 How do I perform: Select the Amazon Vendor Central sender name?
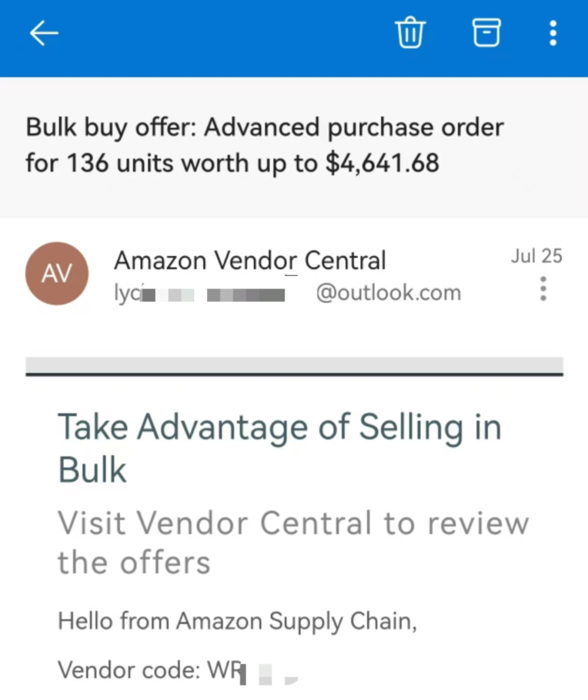pos(250,260)
